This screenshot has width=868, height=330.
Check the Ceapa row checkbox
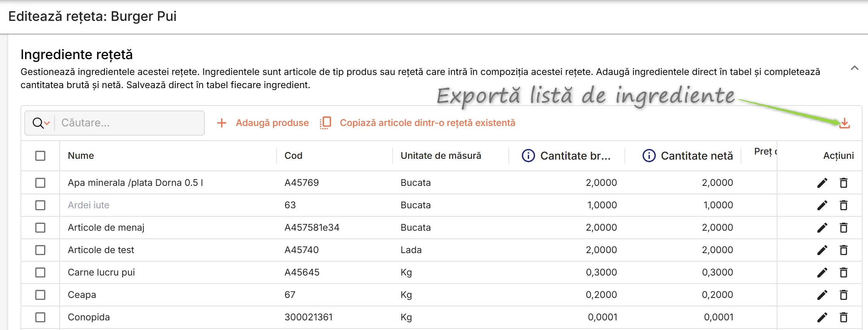point(40,295)
